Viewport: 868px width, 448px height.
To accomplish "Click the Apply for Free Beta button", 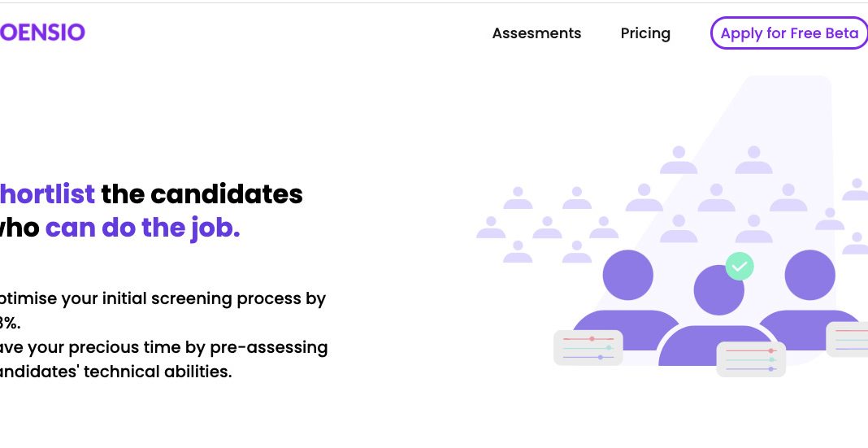I will click(789, 33).
